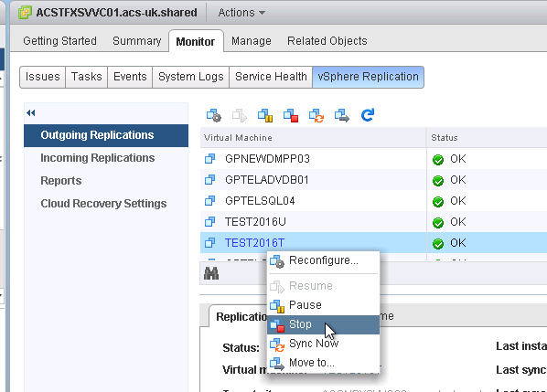Screen dimensions: 547x392
Task: Click the grayed Resume context menu entry
Action: tap(324, 286)
